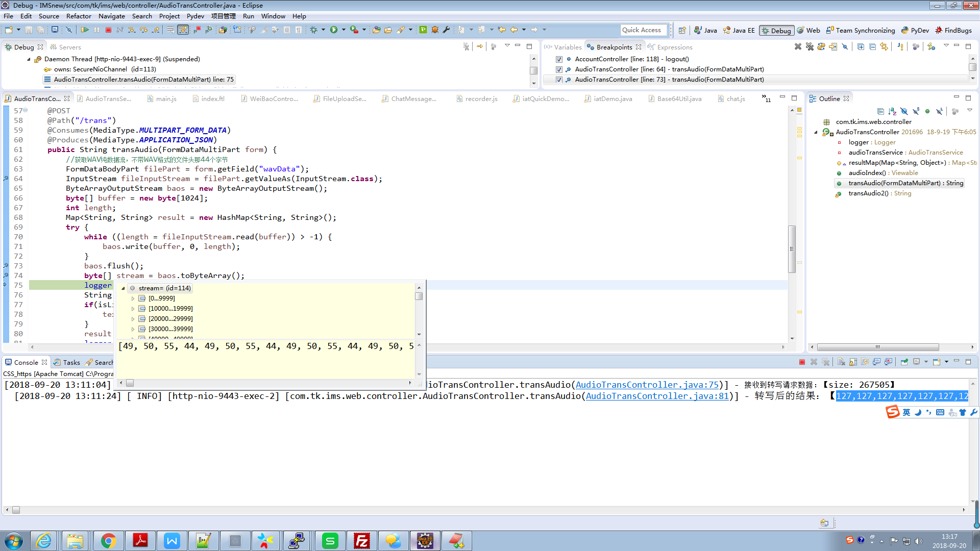This screenshot has width=980, height=551.
Task: Expand the [0...9999] array range
Action: 133,298
